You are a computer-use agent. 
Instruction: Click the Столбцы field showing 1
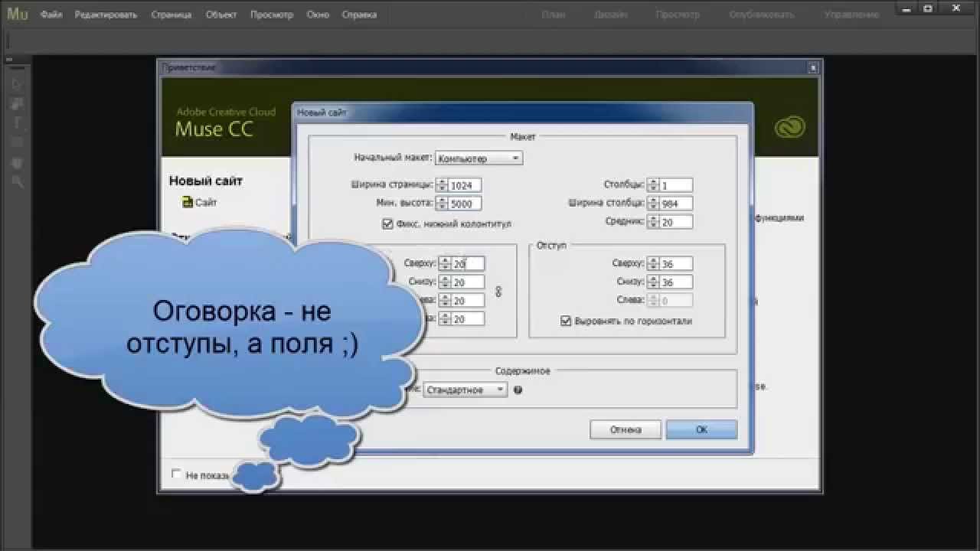click(676, 185)
